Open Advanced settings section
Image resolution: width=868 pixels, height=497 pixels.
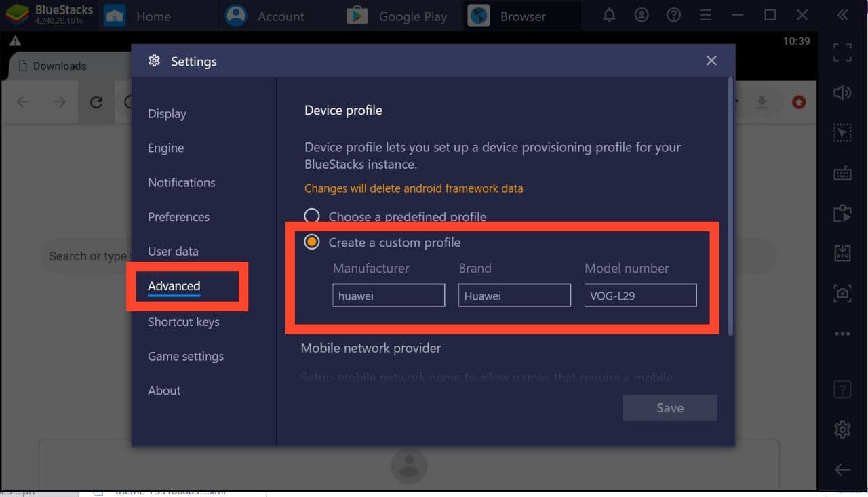pyautogui.click(x=174, y=286)
